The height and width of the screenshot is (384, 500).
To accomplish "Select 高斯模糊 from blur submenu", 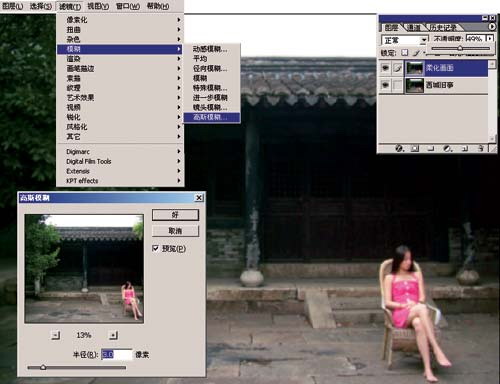I will (212, 117).
